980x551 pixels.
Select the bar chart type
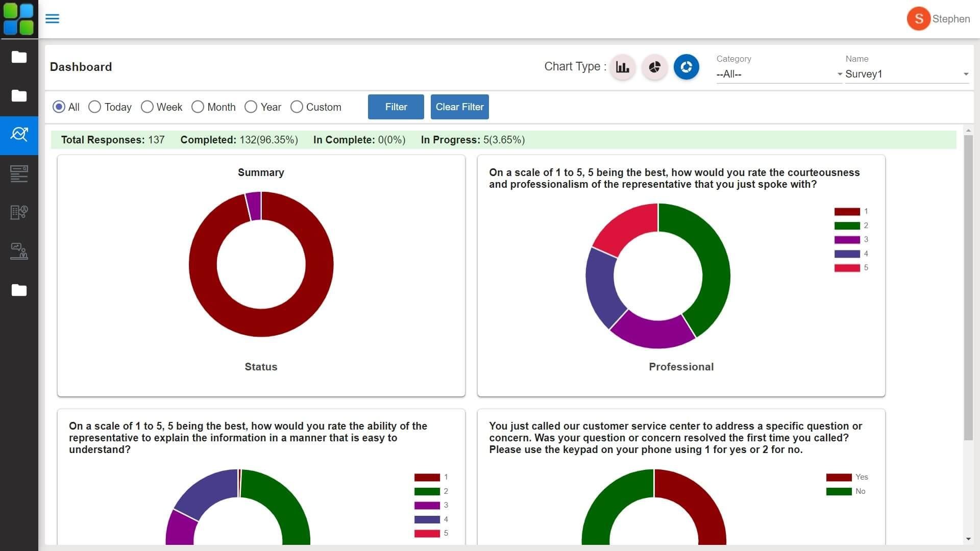[622, 67]
